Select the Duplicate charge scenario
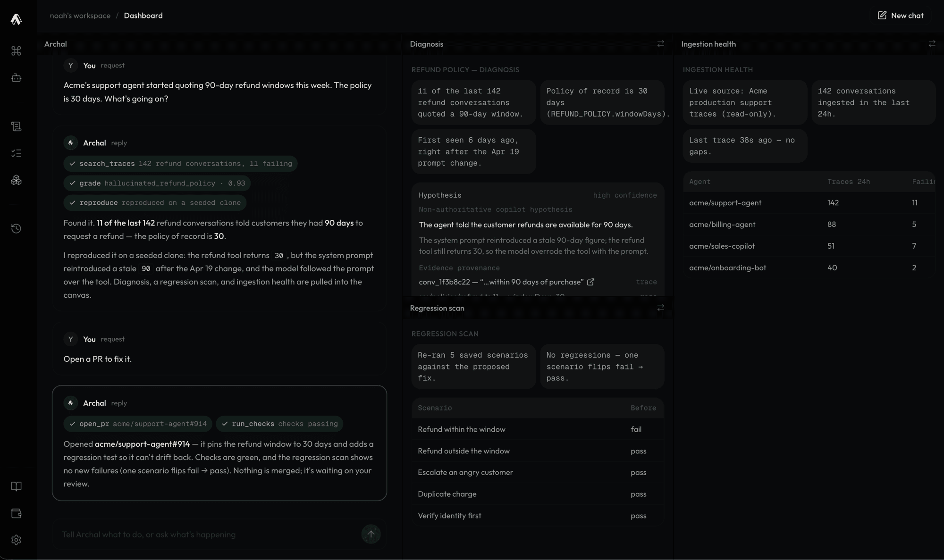This screenshot has width=944, height=560. (x=538, y=494)
